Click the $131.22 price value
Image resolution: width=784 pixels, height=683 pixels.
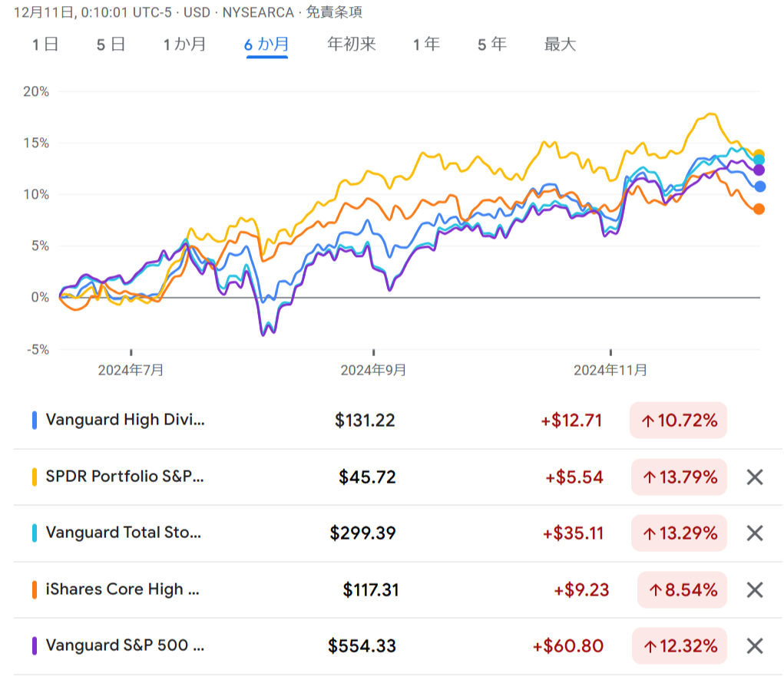pyautogui.click(x=365, y=421)
